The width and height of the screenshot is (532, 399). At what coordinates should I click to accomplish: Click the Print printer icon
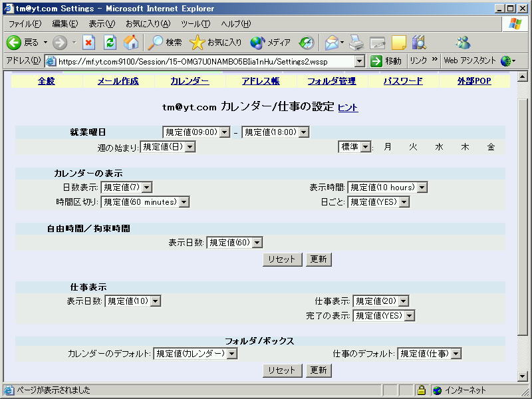[357, 43]
